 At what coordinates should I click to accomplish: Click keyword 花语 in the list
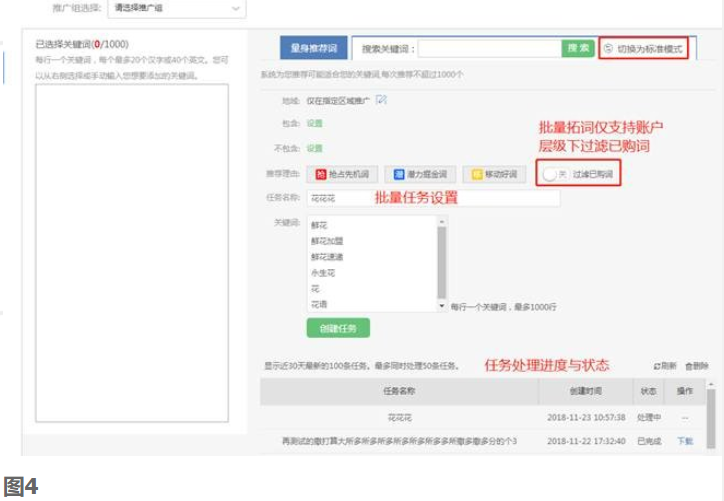(x=319, y=304)
